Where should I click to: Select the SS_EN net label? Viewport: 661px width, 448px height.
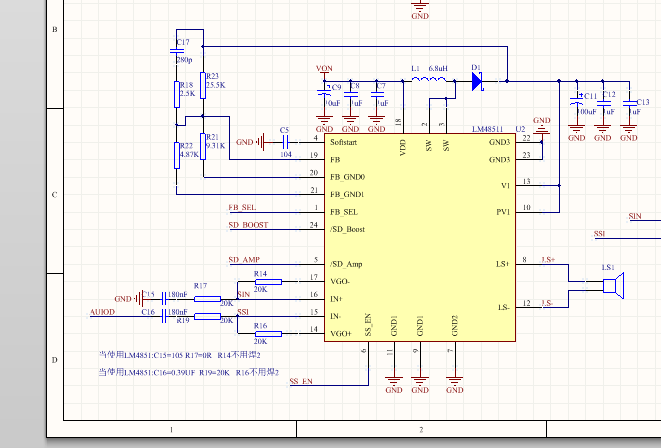pyautogui.click(x=301, y=381)
